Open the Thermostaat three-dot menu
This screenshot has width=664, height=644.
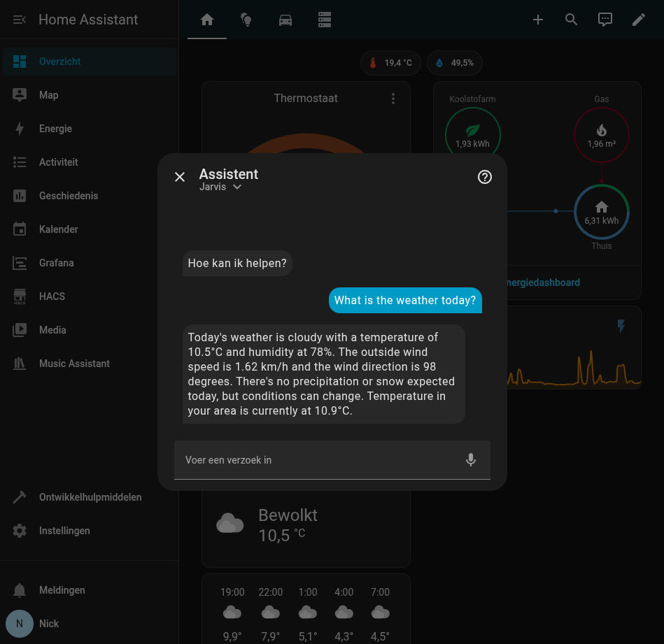(393, 99)
